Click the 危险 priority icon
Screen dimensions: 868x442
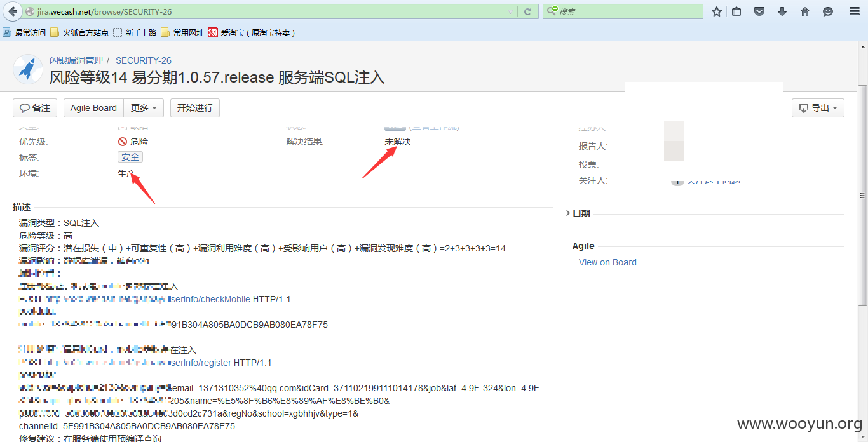[123, 142]
